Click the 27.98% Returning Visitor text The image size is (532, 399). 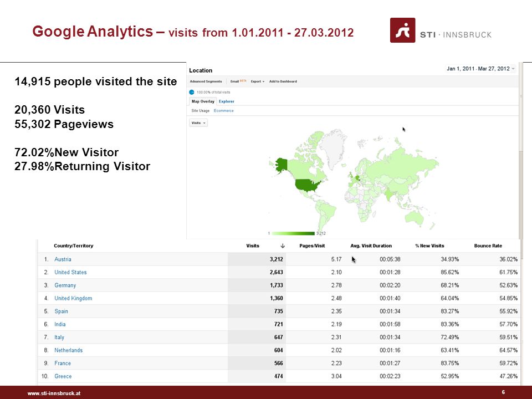(x=82, y=166)
